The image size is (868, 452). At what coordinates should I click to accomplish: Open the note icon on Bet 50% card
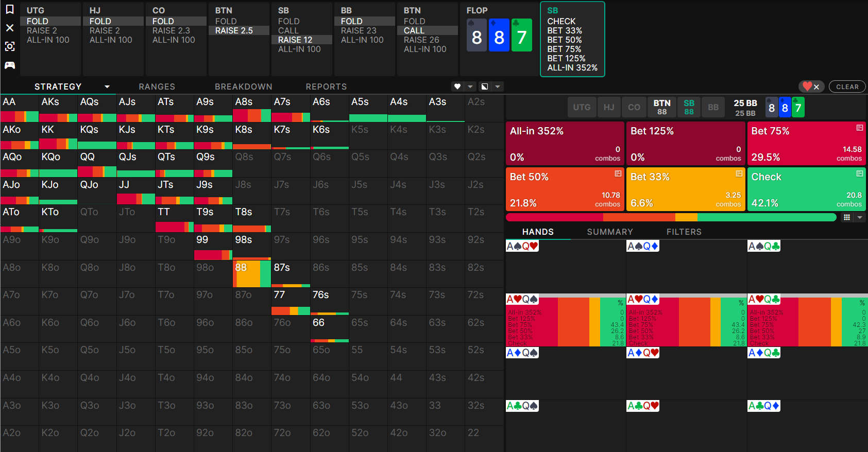(618, 173)
